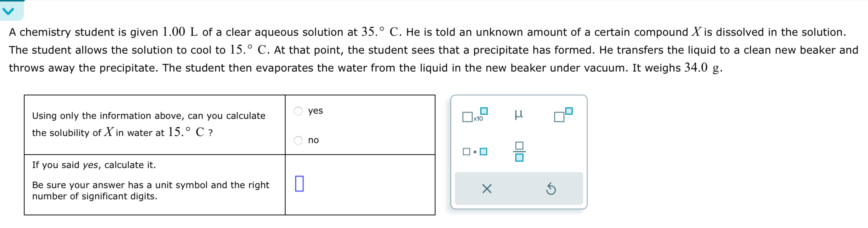
Task: Select the no radio button
Action: 298,140
